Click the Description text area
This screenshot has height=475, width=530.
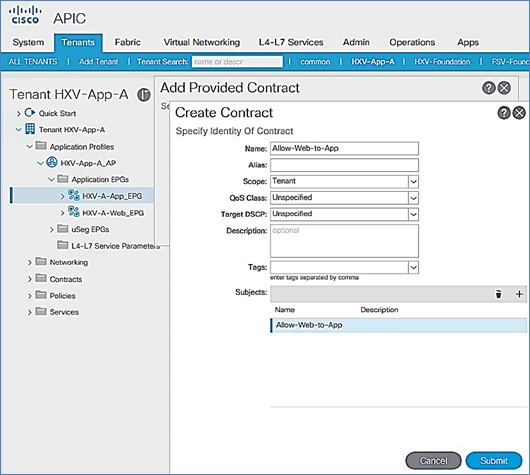pos(344,241)
